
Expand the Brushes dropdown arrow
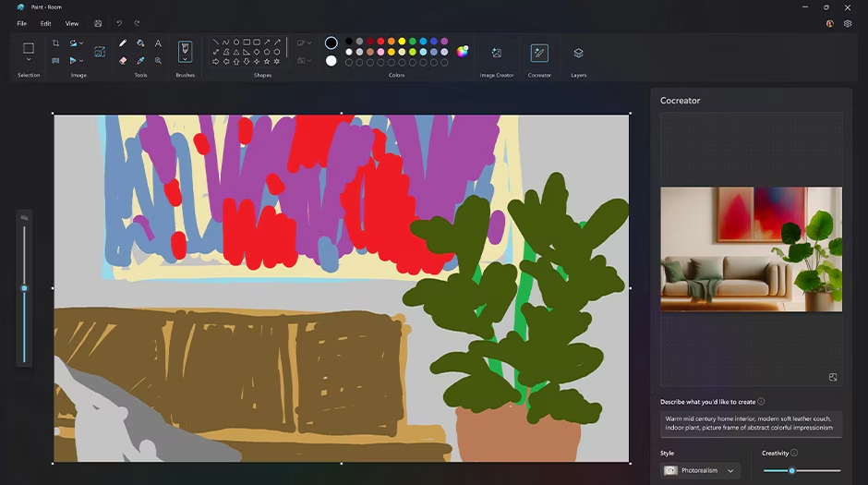click(185, 60)
